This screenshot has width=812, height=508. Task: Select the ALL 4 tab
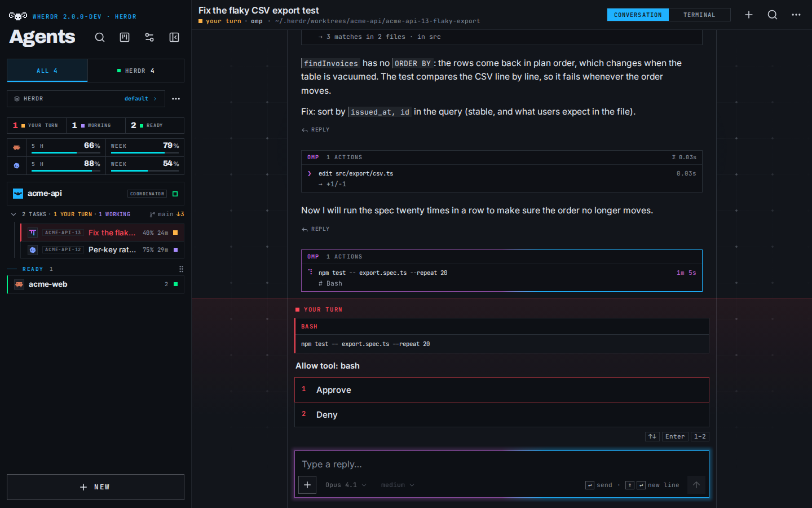[47, 71]
